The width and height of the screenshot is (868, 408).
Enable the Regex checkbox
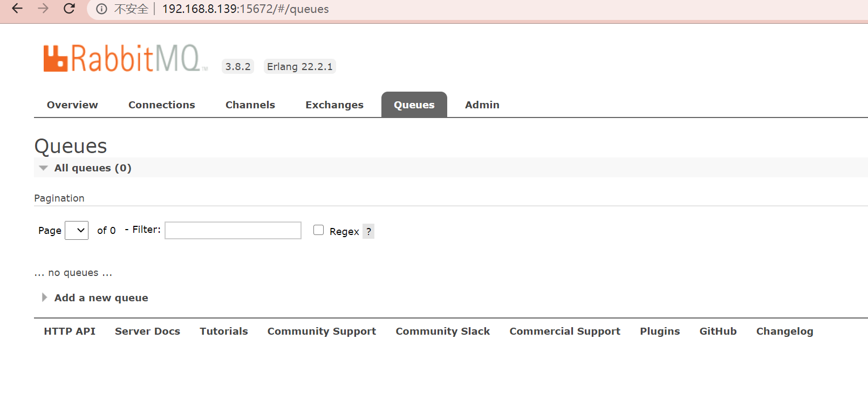coord(319,230)
